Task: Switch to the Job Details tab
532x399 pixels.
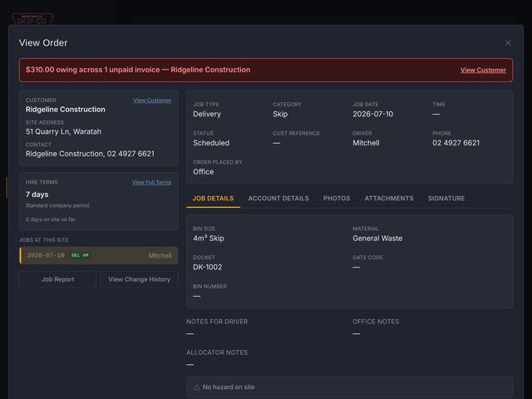Action: click(x=213, y=199)
